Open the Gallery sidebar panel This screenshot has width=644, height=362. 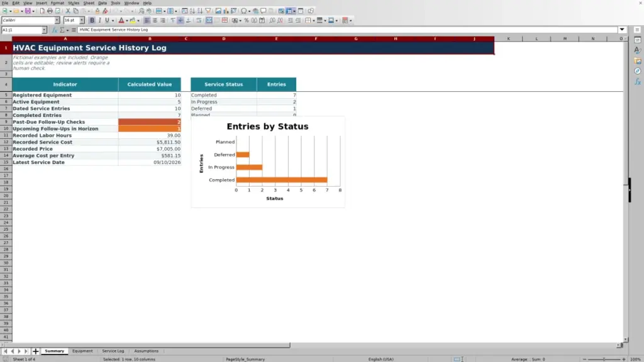638,61
